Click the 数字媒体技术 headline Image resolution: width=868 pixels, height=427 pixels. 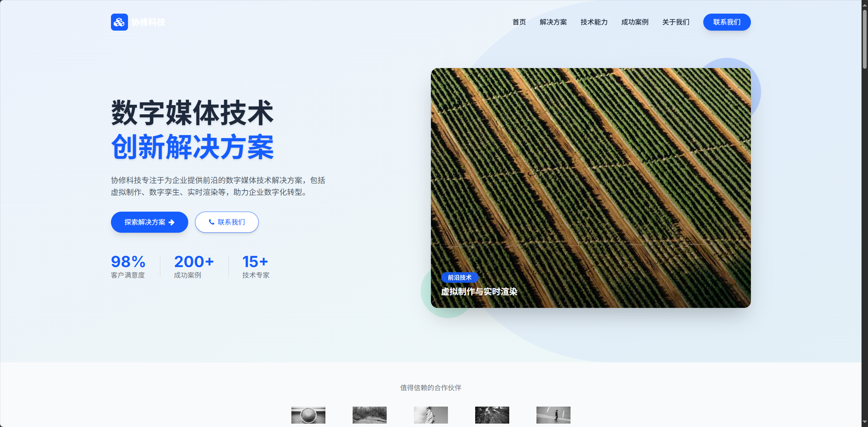pyautogui.click(x=192, y=113)
